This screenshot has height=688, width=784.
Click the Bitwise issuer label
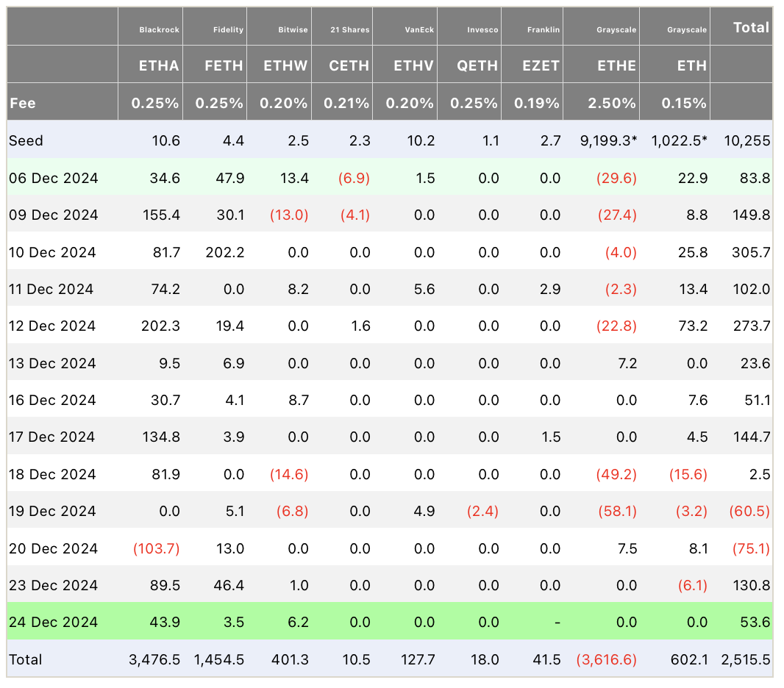[293, 30]
